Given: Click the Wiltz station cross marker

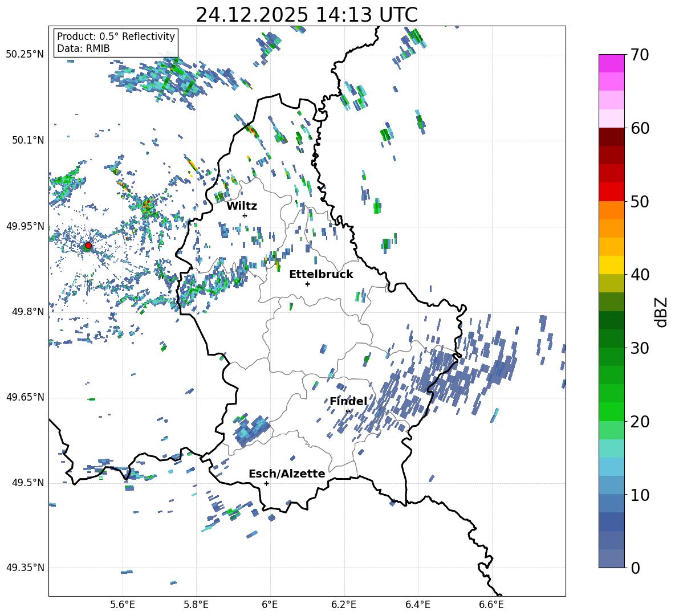Looking at the screenshot, I should pyautogui.click(x=245, y=215).
